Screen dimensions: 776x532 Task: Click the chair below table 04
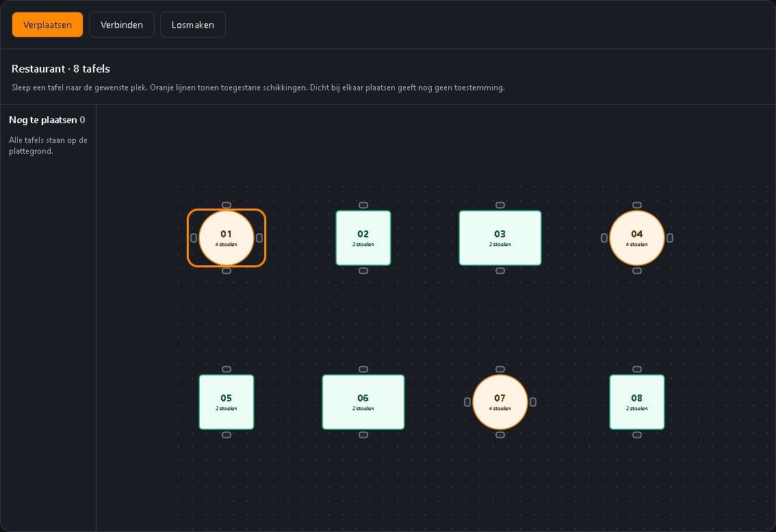tap(637, 271)
